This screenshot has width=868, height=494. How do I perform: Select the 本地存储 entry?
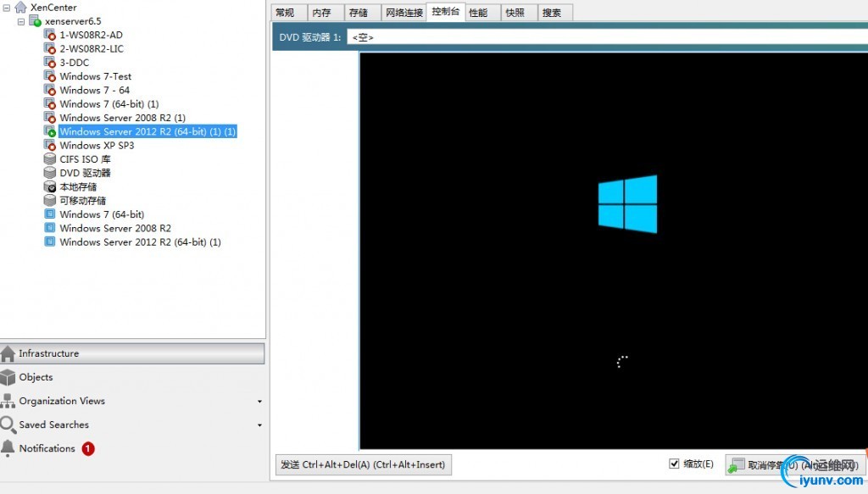(78, 186)
